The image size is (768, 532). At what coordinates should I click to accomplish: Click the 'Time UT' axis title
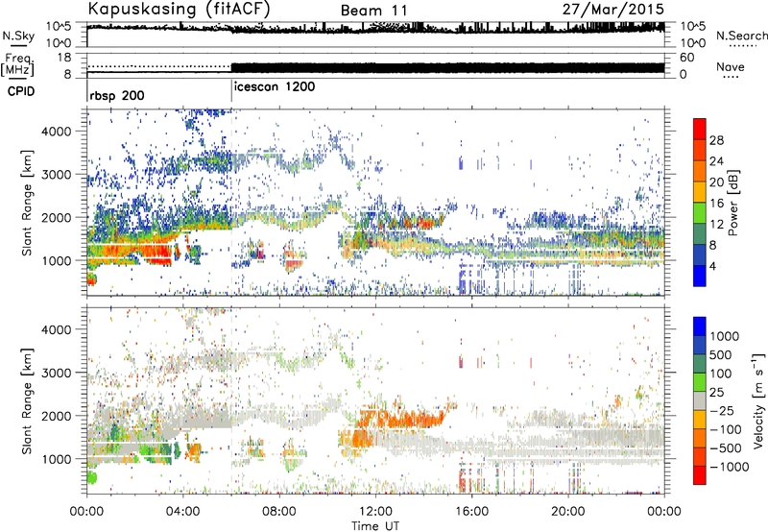pyautogui.click(x=375, y=525)
